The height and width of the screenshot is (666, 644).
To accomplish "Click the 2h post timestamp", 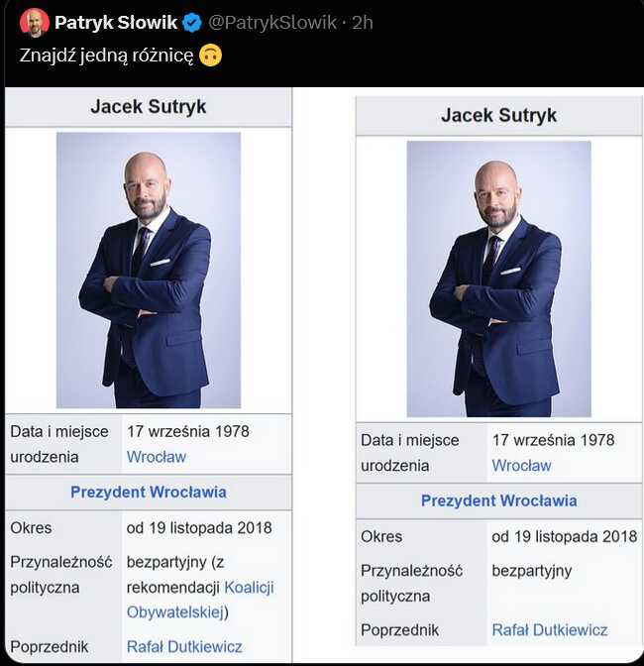I will (362, 23).
